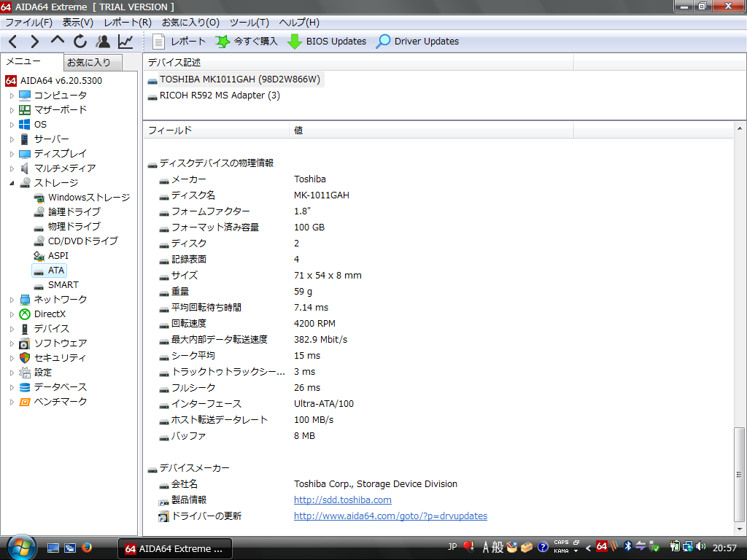Click the OS Windows logo icon

click(x=25, y=124)
